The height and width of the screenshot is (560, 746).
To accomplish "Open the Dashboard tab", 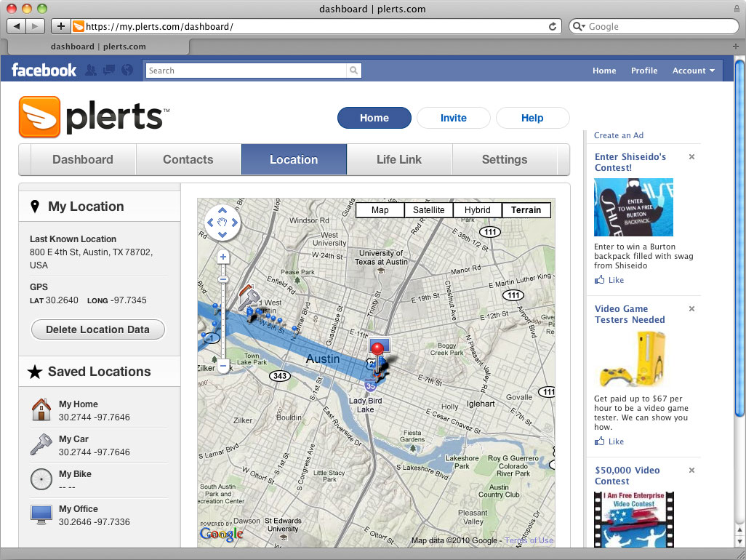I will (x=83, y=159).
